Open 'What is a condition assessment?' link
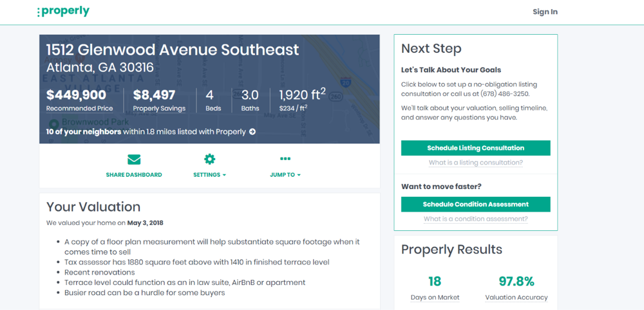Screen dimensions: 644x310 click(x=476, y=219)
